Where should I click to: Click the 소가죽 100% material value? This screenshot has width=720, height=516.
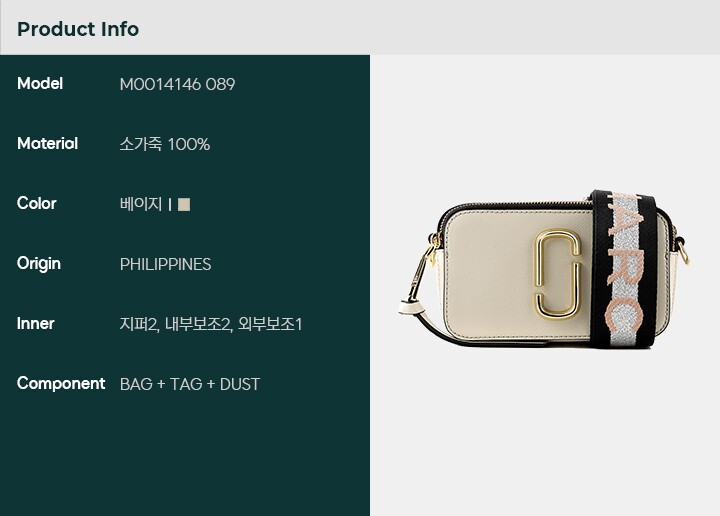(165, 144)
